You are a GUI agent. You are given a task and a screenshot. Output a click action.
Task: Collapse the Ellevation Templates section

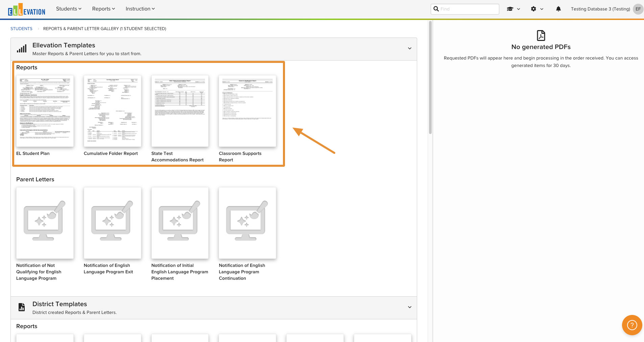tap(409, 48)
